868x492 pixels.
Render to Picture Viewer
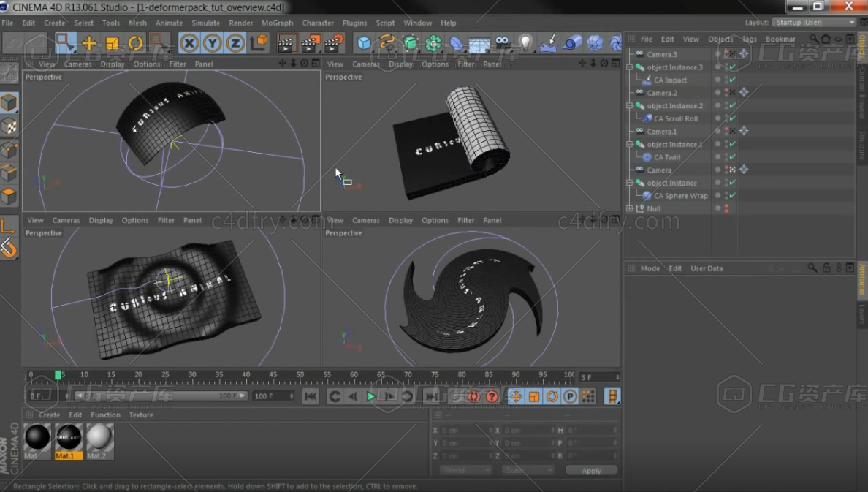[x=310, y=42]
